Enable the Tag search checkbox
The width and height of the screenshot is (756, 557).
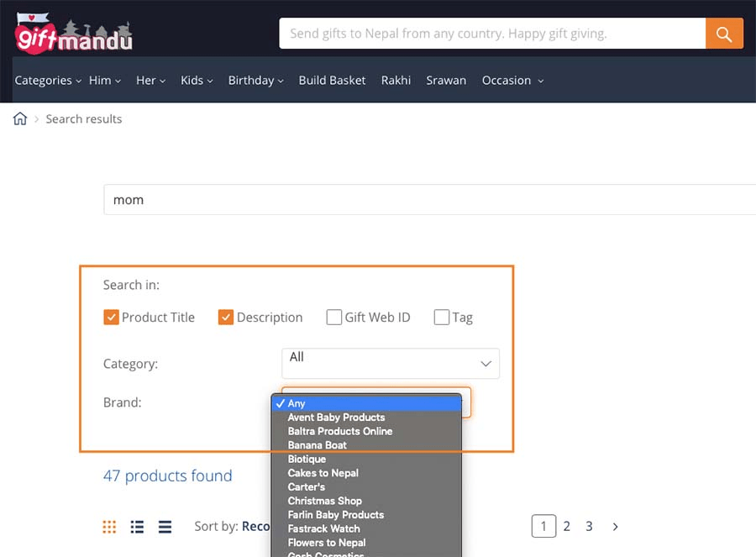(x=441, y=317)
